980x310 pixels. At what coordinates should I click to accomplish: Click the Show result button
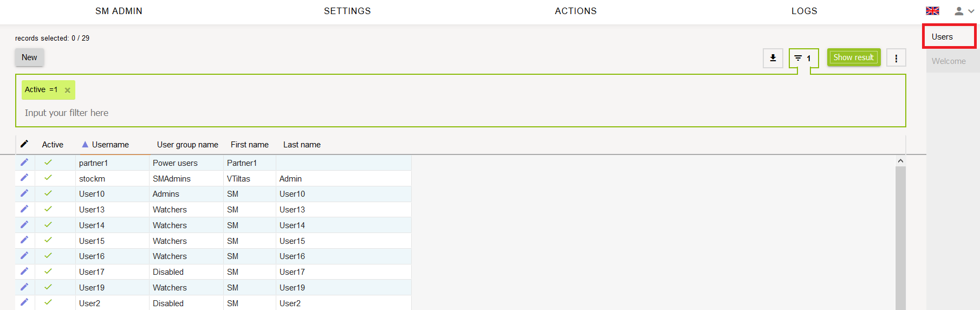pyautogui.click(x=853, y=57)
